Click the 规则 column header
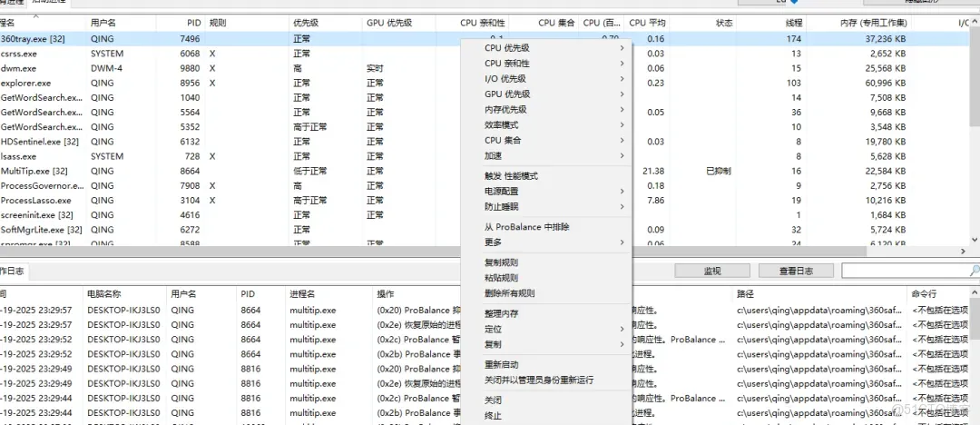 pyautogui.click(x=247, y=23)
